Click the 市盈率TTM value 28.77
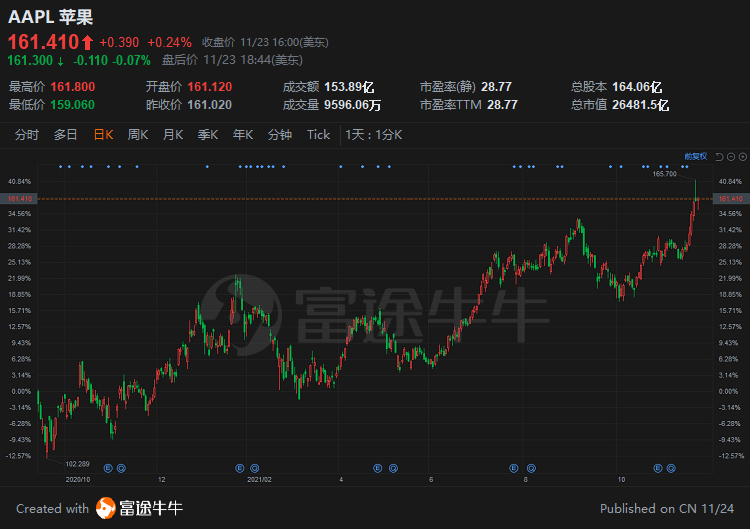Screen dimensions: 750x529 click(x=502, y=105)
